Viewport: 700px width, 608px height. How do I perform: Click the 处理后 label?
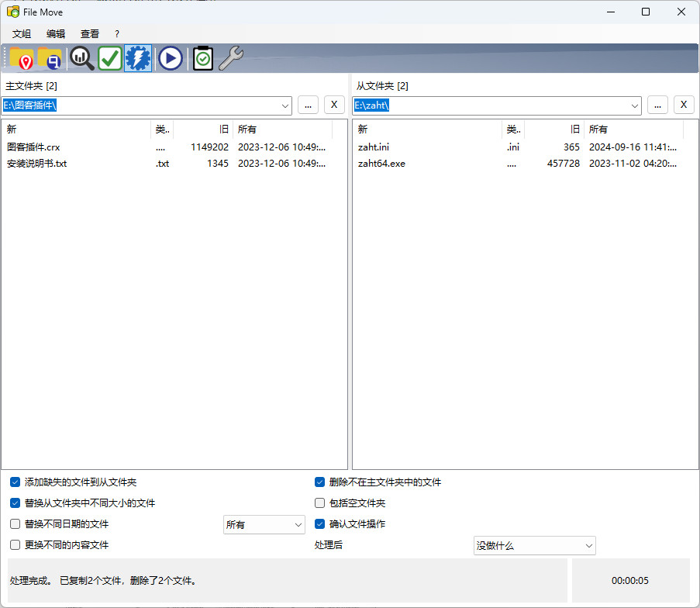[329, 545]
